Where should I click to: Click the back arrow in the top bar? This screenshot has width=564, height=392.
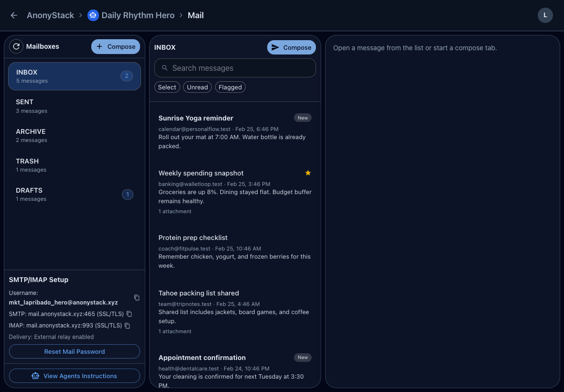tap(13, 15)
